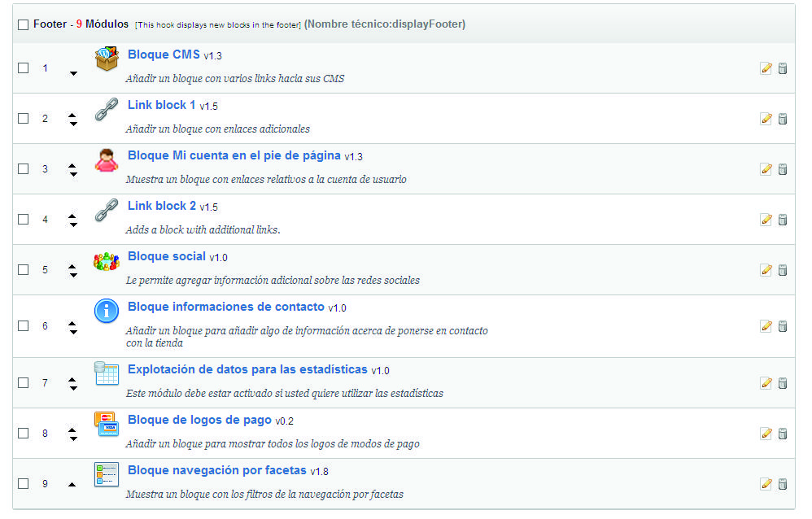Trash the Link block 2 module

click(x=783, y=220)
